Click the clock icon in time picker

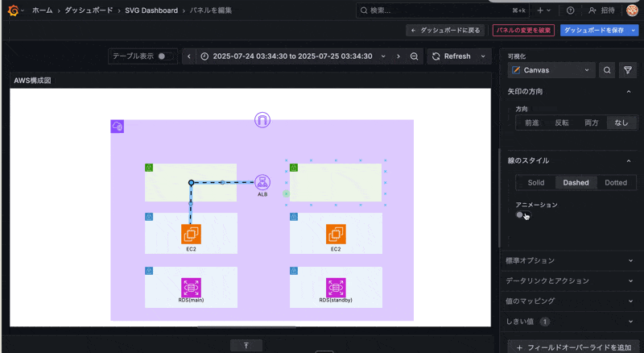pyautogui.click(x=204, y=56)
